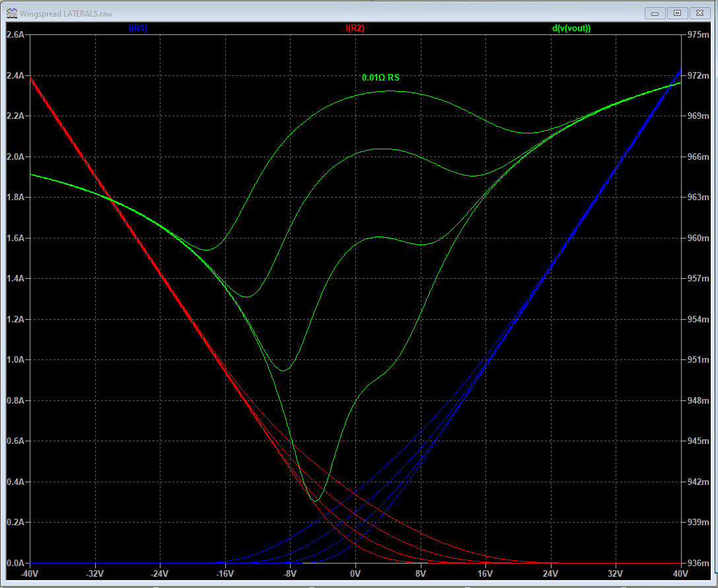Click the -24V horizontal axis label

(161, 574)
